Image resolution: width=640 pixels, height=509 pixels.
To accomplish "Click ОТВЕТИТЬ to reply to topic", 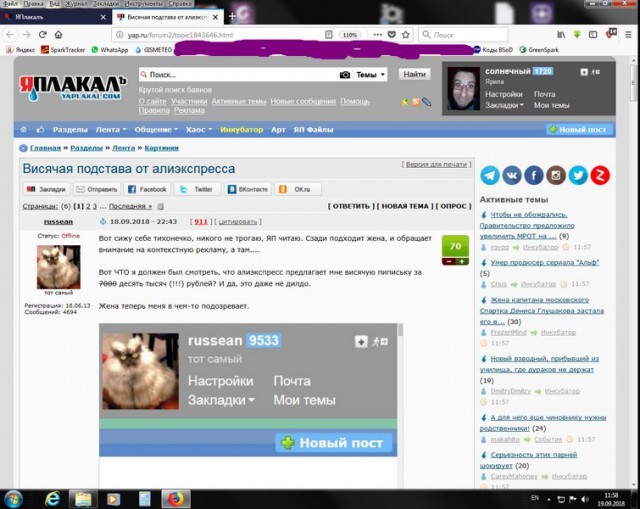I will pos(351,206).
